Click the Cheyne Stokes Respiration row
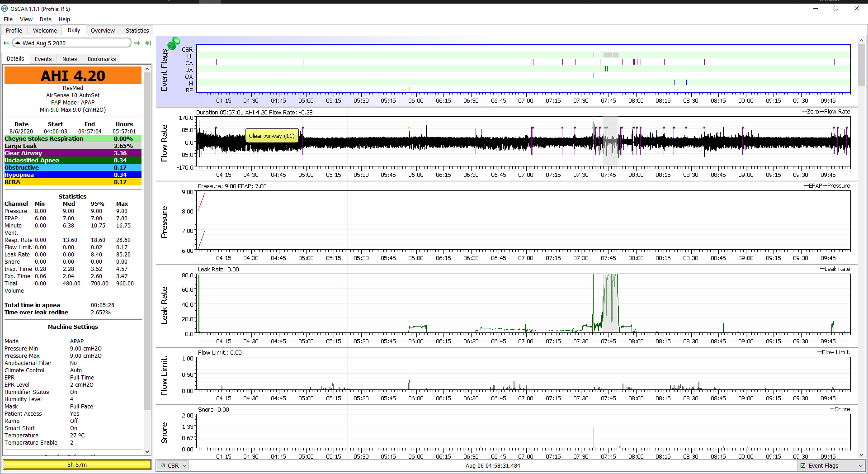Viewport: 868px width, 474px height. [x=73, y=139]
